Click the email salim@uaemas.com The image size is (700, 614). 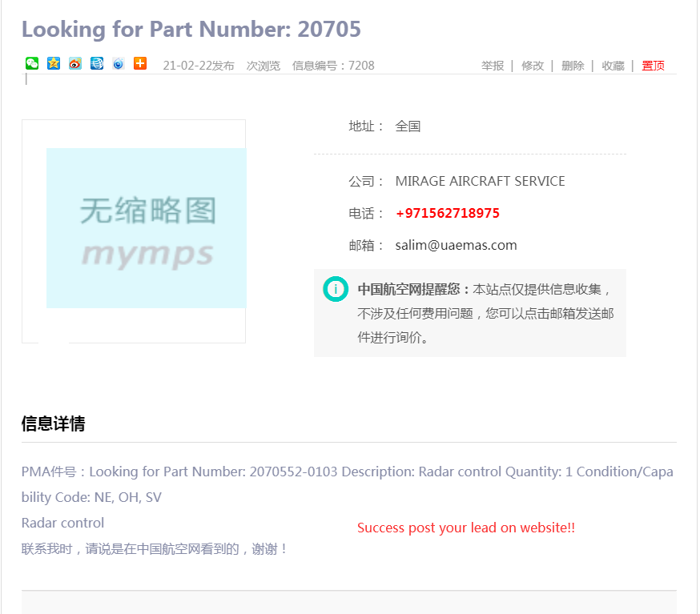456,246
